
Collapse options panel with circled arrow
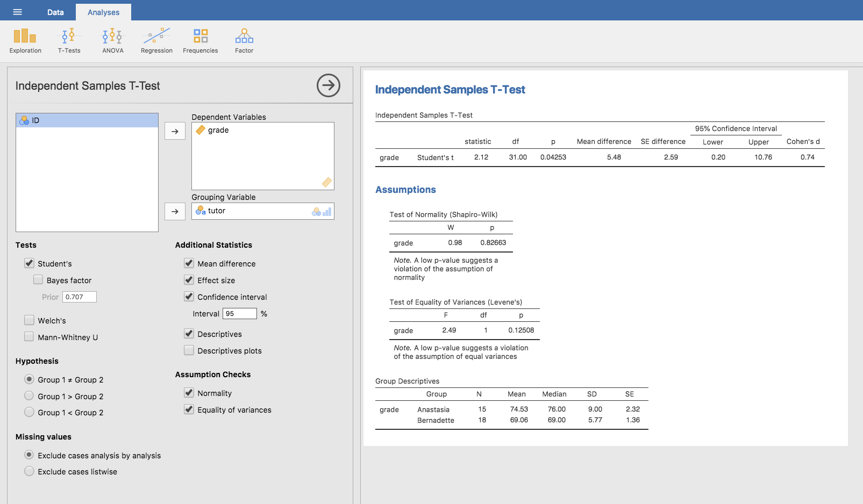coord(329,85)
